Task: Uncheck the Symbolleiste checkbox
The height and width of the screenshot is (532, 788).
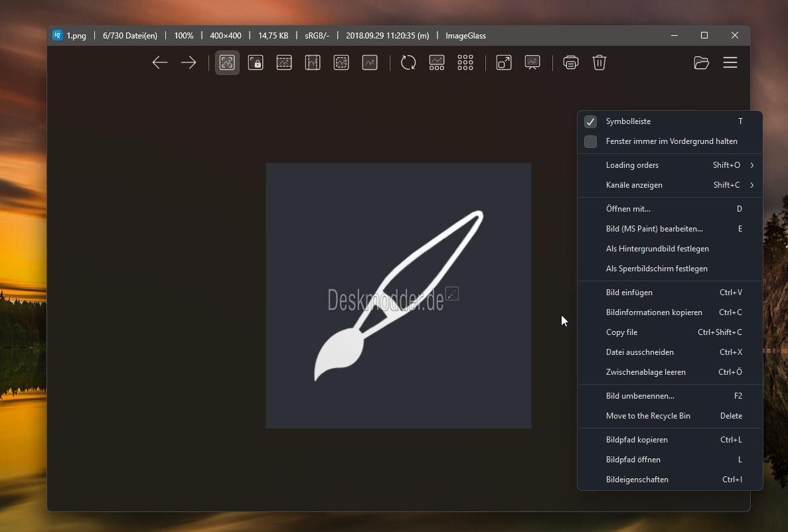Action: (x=590, y=121)
